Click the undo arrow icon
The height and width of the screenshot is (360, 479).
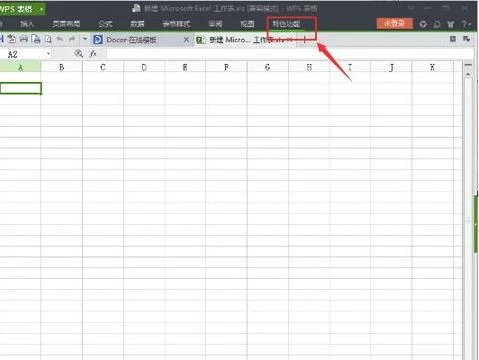coord(60,39)
